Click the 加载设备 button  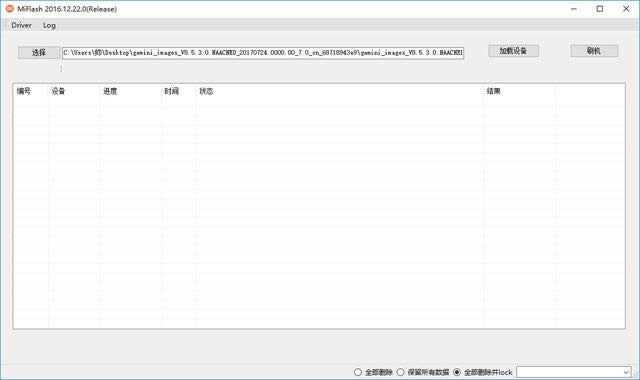tap(513, 51)
